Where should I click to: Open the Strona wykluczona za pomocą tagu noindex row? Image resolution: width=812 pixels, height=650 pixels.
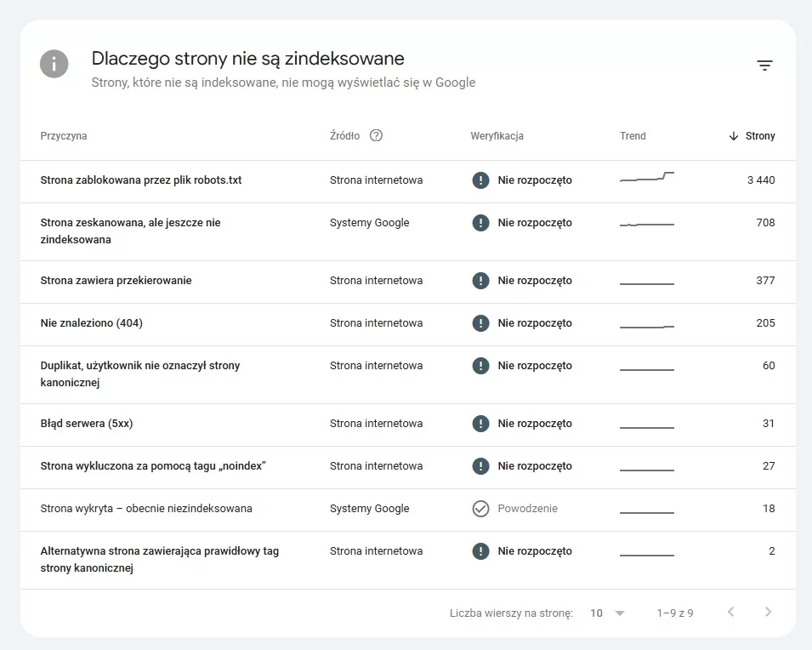pyautogui.click(x=408, y=468)
